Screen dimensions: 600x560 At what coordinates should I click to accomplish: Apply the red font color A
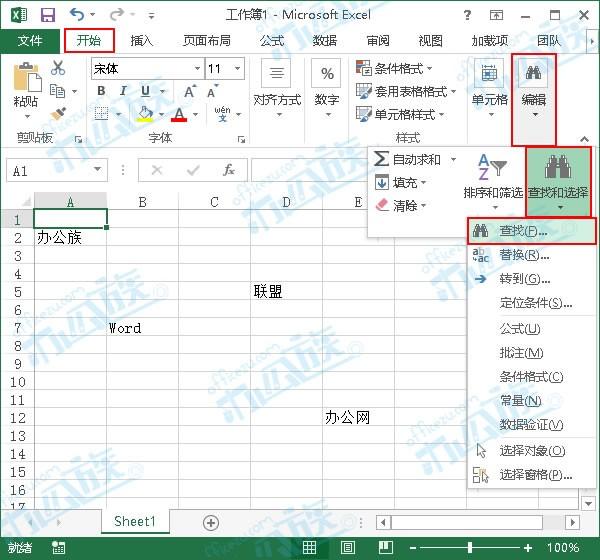tap(179, 114)
